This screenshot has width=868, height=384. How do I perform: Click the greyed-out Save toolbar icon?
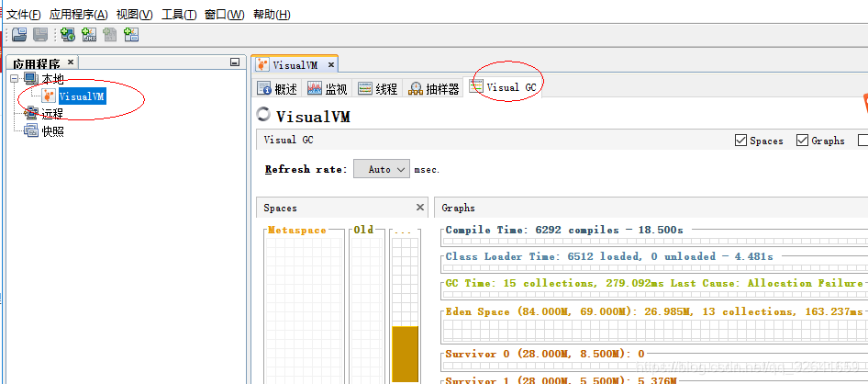(x=40, y=35)
